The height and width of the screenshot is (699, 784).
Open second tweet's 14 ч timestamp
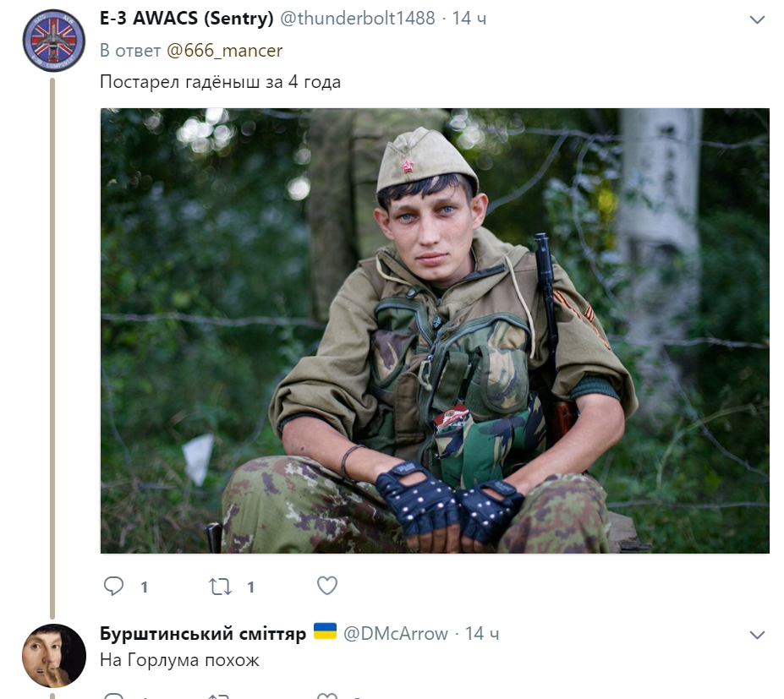(482, 634)
